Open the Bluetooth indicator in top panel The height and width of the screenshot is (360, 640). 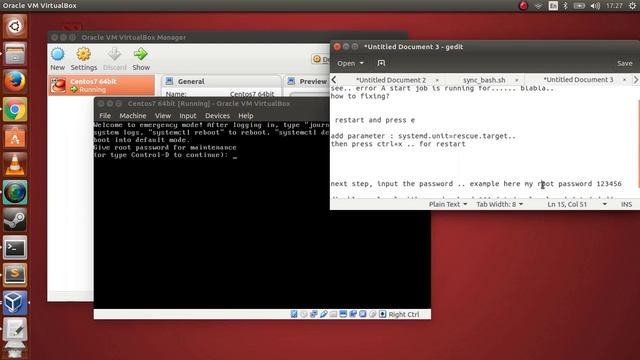coord(565,6)
